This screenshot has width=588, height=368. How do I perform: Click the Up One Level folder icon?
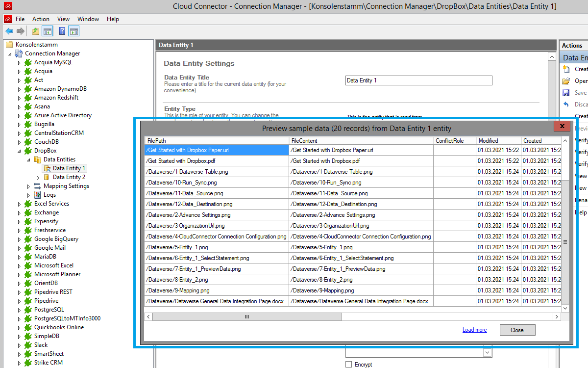36,31
